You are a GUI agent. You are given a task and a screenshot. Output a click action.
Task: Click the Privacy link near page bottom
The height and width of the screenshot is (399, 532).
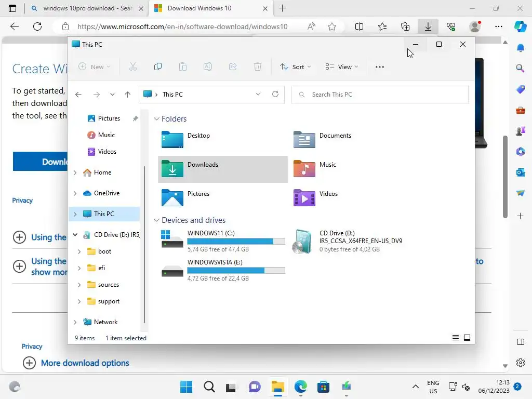coord(32,347)
